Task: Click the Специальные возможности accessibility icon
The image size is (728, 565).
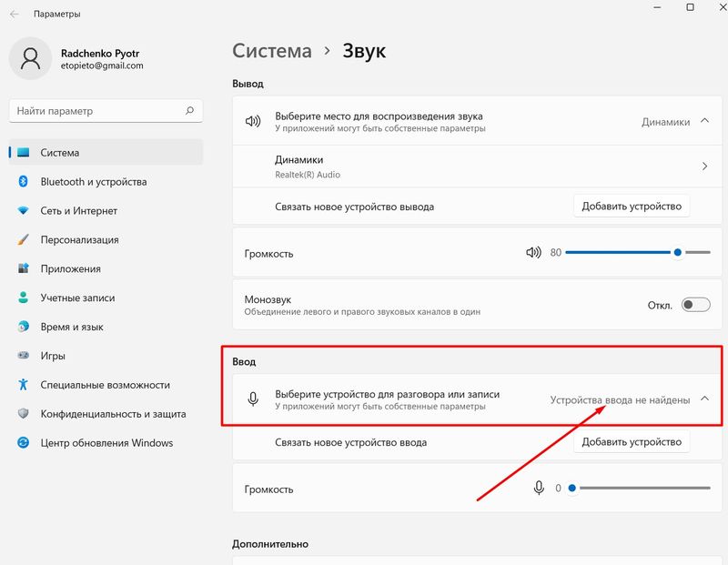Action: pos(24,385)
